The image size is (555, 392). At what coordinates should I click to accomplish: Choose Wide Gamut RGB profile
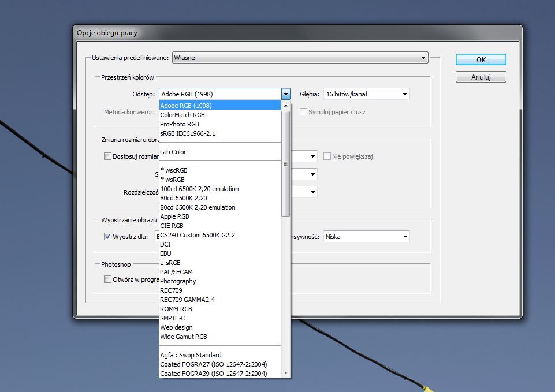tap(183, 337)
